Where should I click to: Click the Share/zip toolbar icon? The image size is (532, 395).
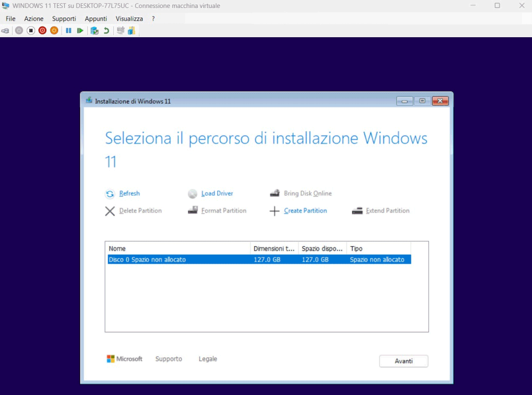[x=131, y=30]
